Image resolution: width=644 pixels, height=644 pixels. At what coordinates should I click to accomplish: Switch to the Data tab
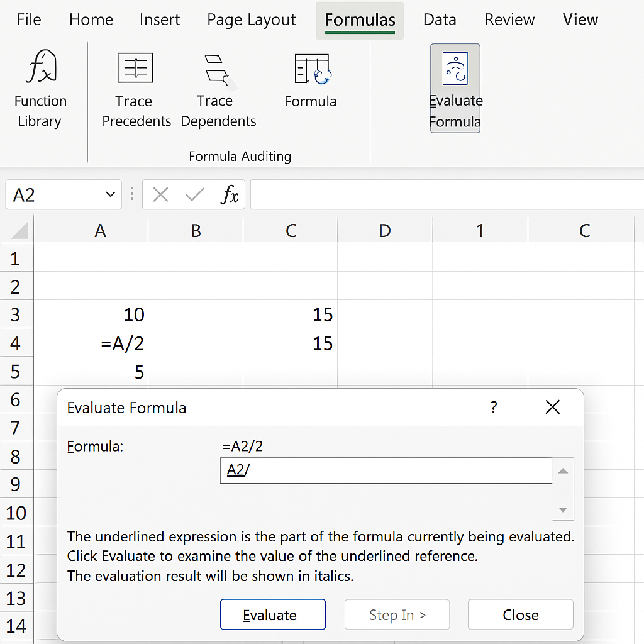[x=440, y=20]
